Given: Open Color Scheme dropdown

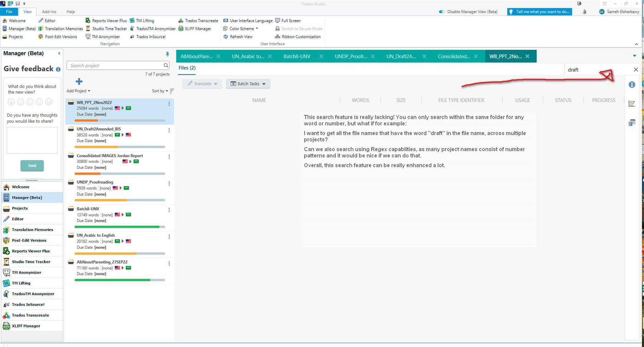Looking at the screenshot, I should (x=240, y=29).
